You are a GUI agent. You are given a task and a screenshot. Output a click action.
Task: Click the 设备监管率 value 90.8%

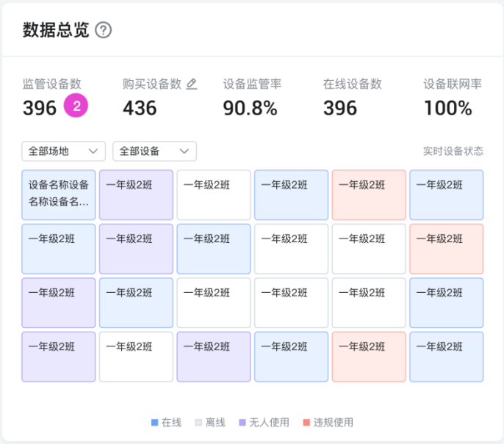pyautogui.click(x=250, y=108)
